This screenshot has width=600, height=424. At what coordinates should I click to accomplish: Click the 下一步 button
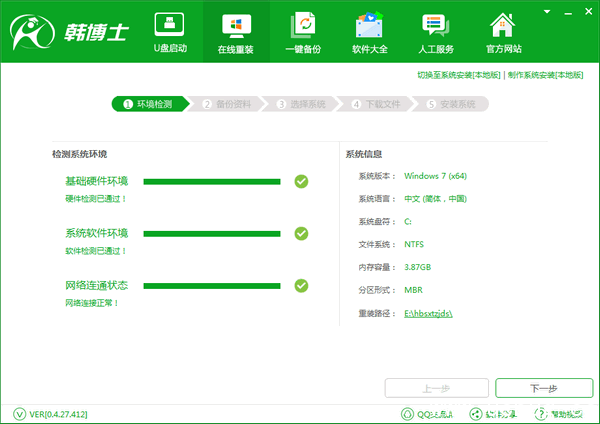(544, 388)
